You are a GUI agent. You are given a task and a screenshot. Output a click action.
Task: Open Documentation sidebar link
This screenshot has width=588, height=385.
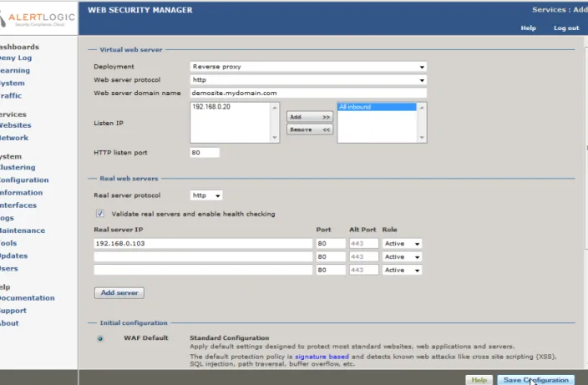click(28, 298)
